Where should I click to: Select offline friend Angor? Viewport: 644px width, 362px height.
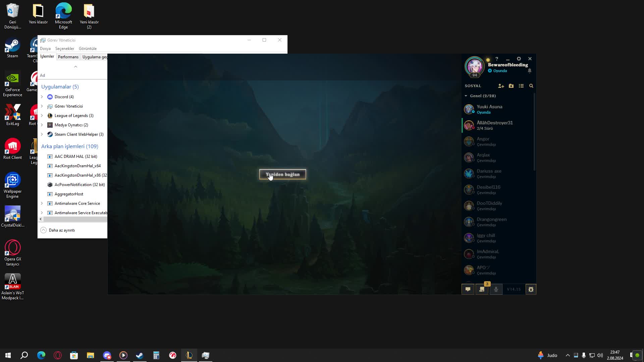click(498, 141)
